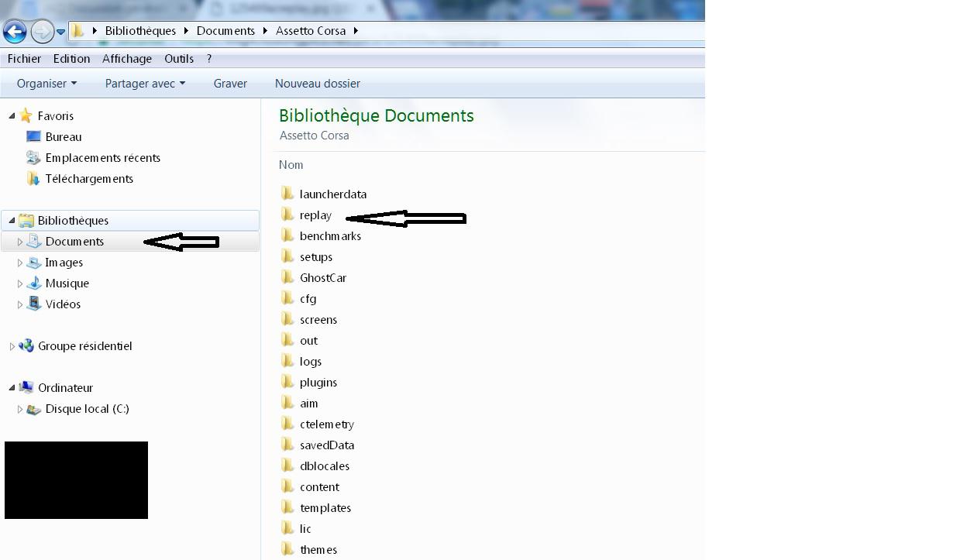Expand the arrow after Bibliothèques breadcrumb
The height and width of the screenshot is (560, 967).
coord(186,31)
